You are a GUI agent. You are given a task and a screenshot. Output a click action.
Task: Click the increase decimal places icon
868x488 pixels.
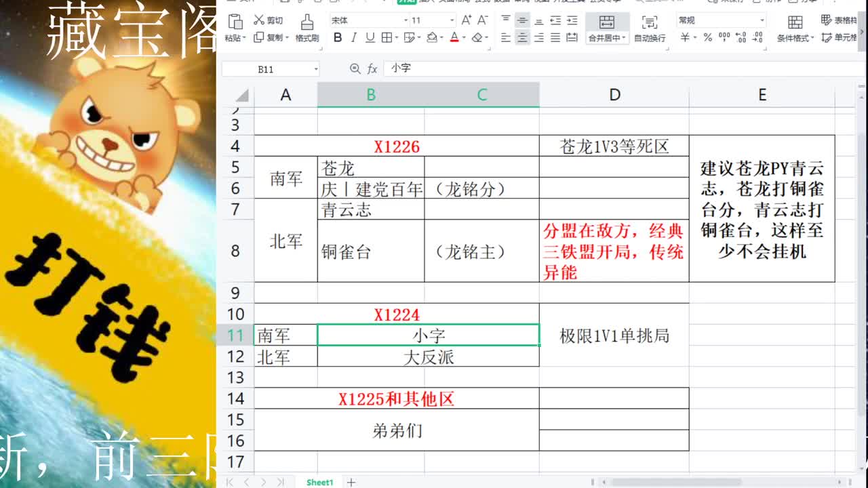tap(741, 38)
